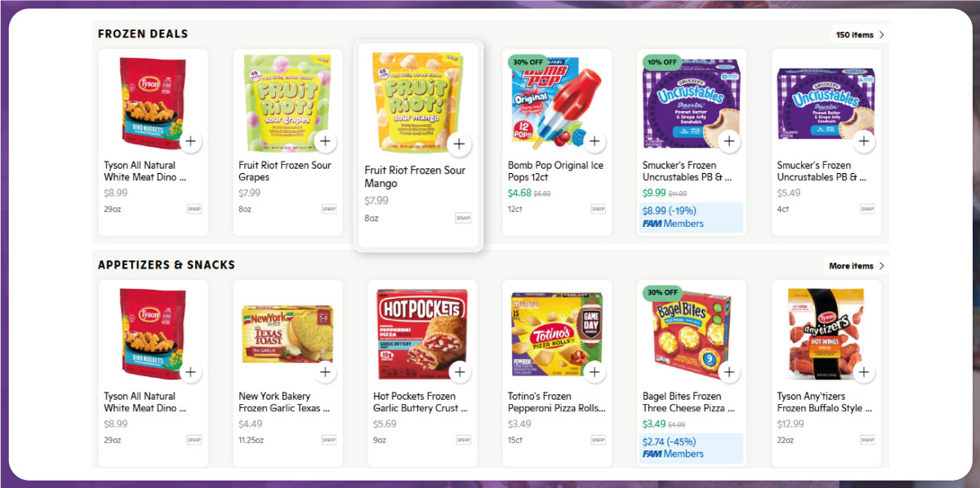
Task: Add 10% off Smucker's Uncrustables to cart
Action: click(x=728, y=141)
